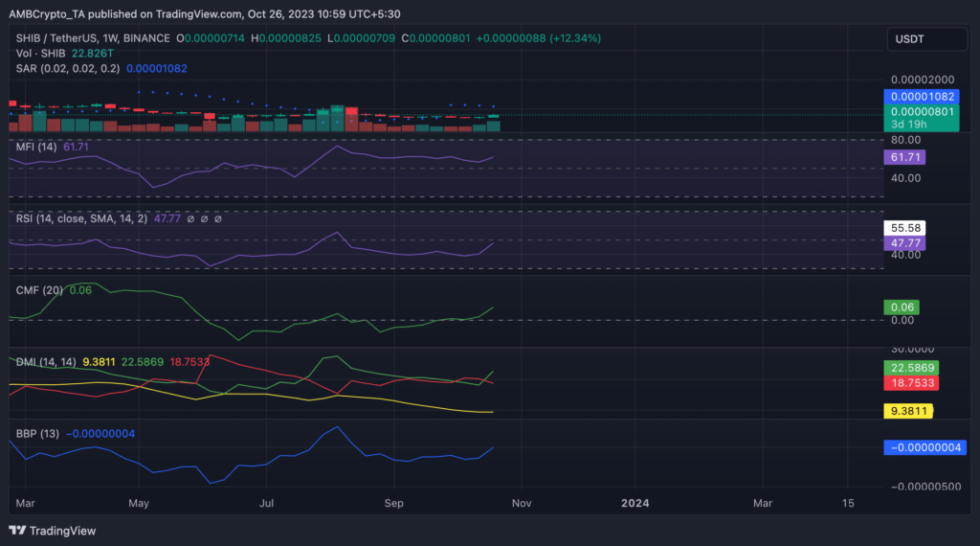The image size is (980, 546).
Task: Click the 2024 label on time axis
Action: [635, 502]
